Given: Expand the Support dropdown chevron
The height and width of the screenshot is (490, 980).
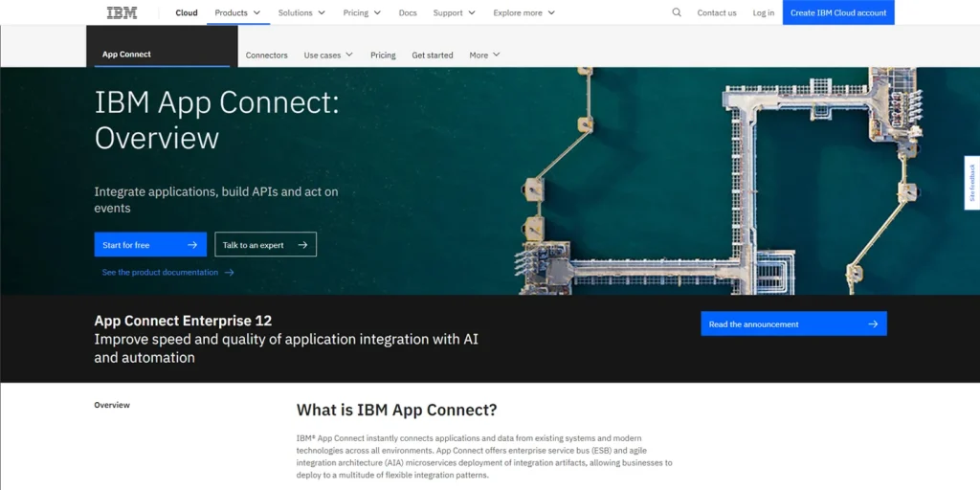Looking at the screenshot, I should 471,12.
